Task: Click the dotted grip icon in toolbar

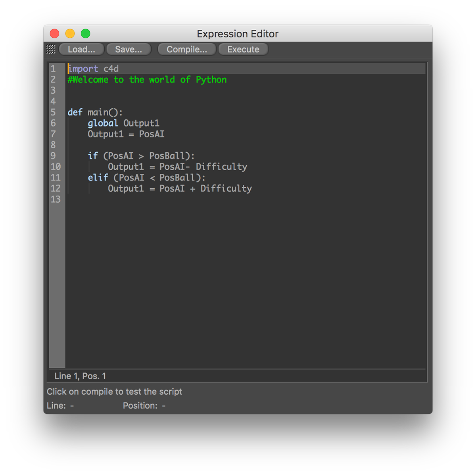Action: [x=51, y=49]
